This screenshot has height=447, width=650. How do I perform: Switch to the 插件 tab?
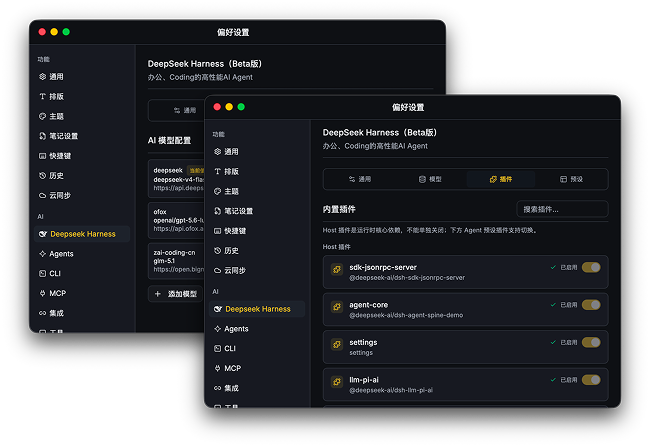click(501, 179)
